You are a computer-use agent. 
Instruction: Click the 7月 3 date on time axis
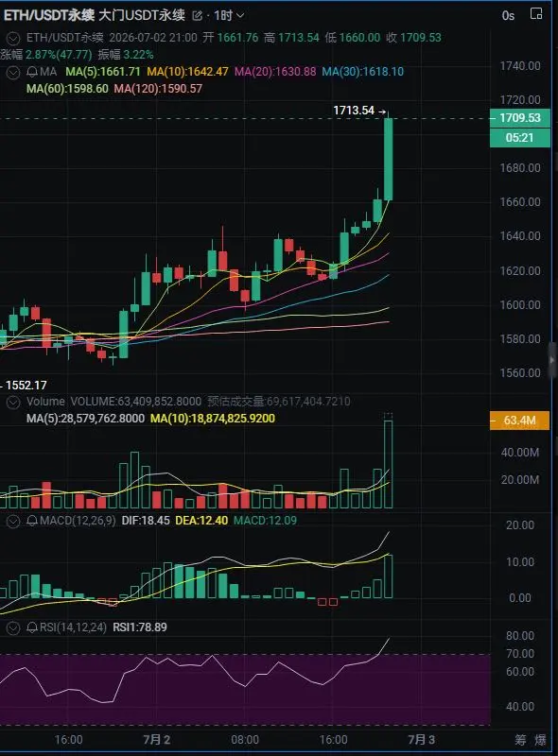point(422,740)
